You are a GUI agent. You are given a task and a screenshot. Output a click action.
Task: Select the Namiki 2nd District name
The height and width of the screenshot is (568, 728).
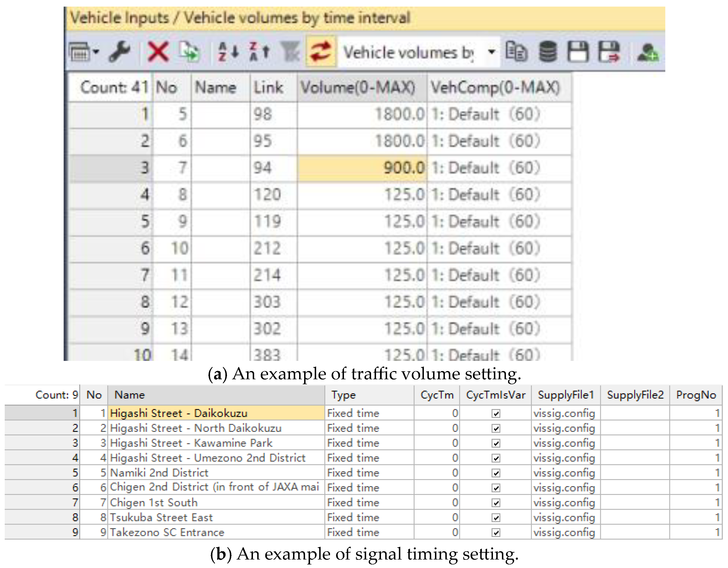[x=216, y=473]
